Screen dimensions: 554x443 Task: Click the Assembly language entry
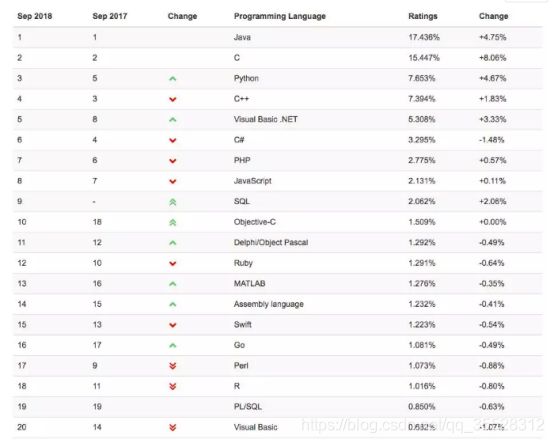pyautogui.click(x=269, y=304)
